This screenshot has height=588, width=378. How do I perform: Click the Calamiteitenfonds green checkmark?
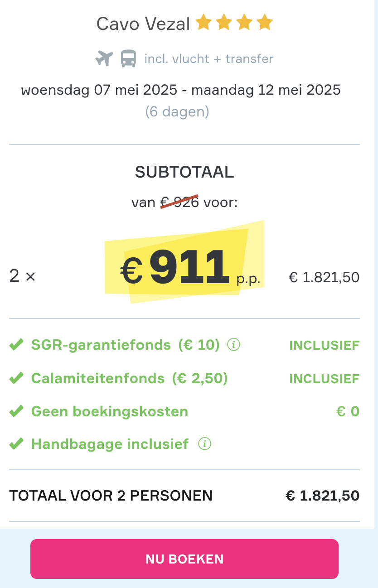pos(16,378)
